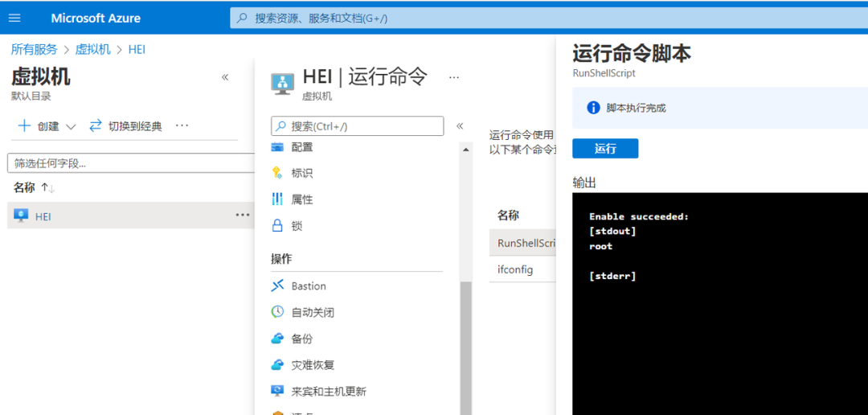Click the root output line
868x415 pixels.
coord(600,246)
